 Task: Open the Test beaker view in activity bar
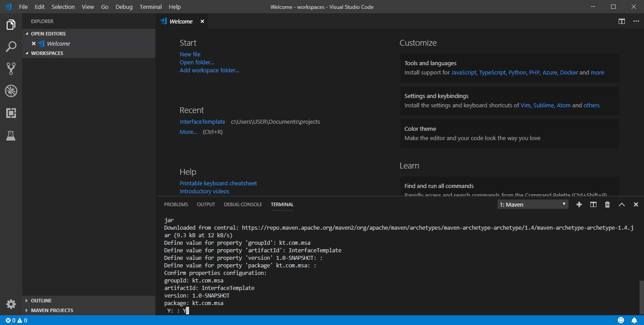[11, 135]
